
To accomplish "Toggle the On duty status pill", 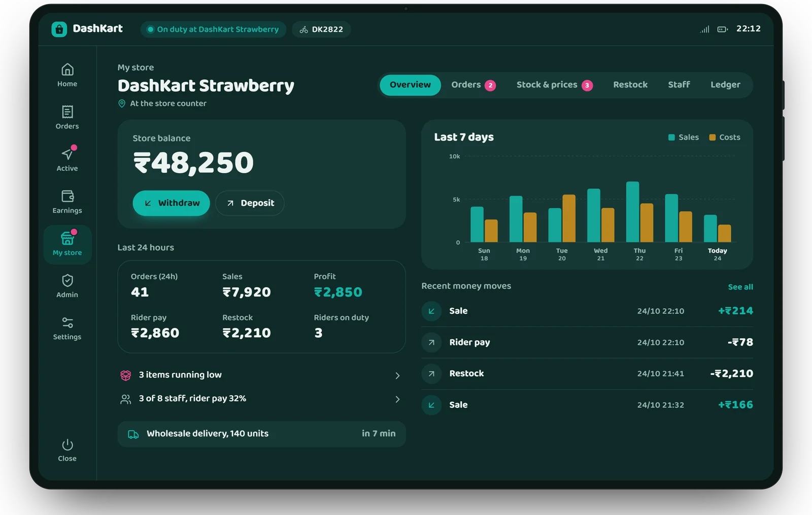I will pos(213,29).
